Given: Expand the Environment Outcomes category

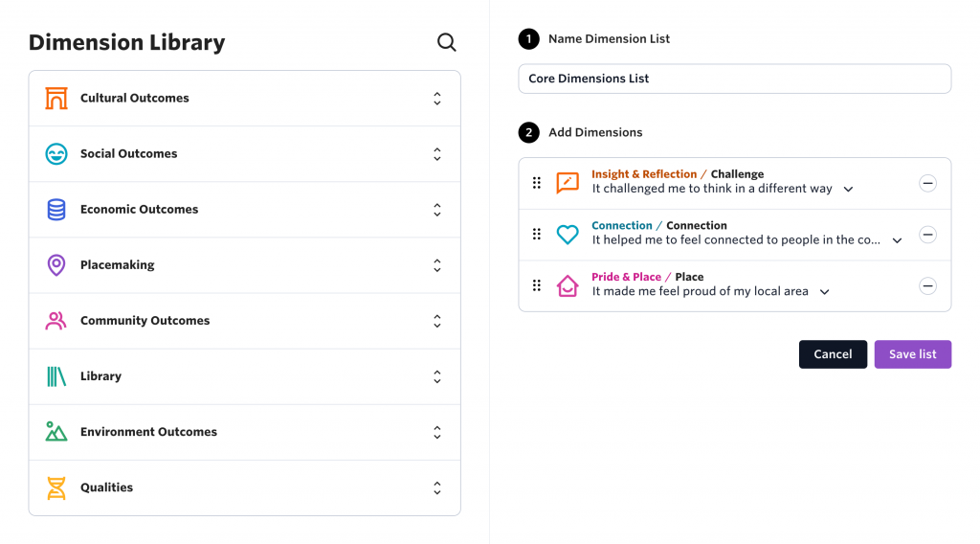Looking at the screenshot, I should [x=436, y=432].
